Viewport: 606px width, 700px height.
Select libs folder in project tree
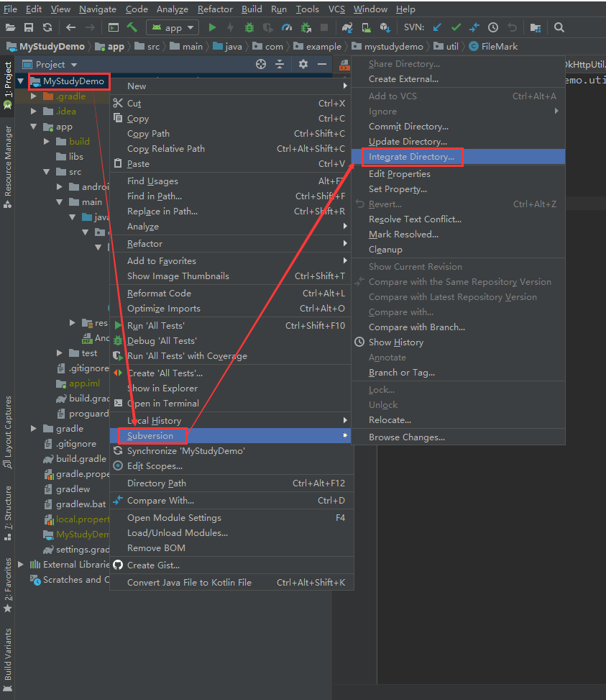click(70, 157)
